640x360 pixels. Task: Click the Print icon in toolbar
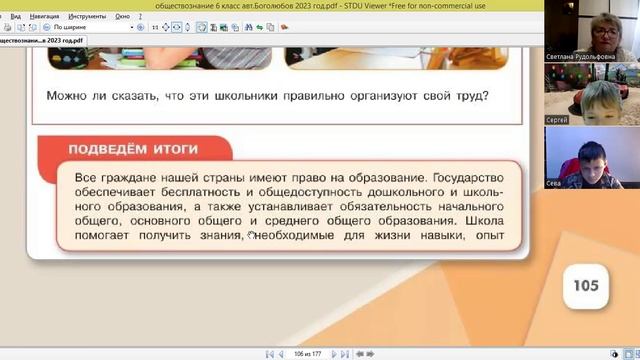7,27
